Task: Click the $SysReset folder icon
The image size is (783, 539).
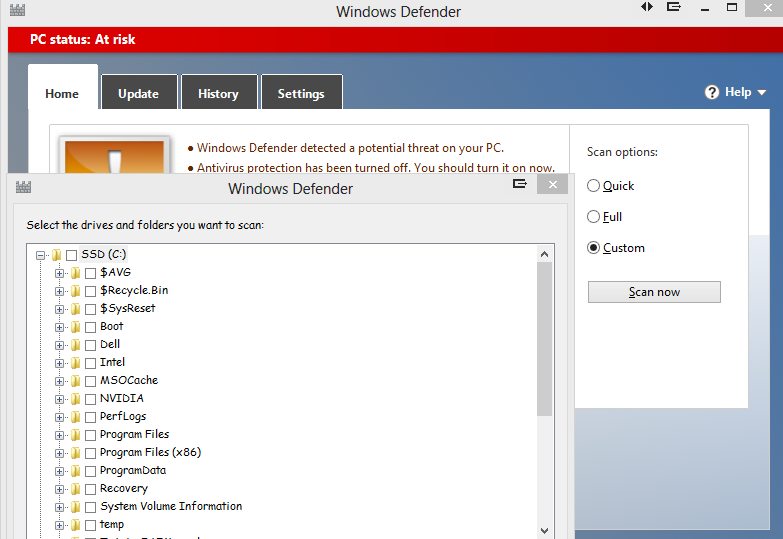Action: pyautogui.click(x=75, y=309)
